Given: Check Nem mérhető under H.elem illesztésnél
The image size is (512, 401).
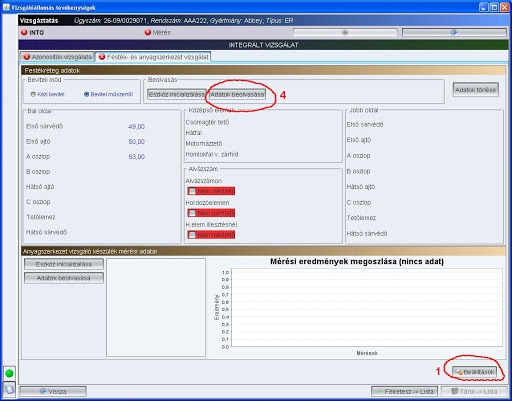Looking at the screenshot, I should click(192, 235).
